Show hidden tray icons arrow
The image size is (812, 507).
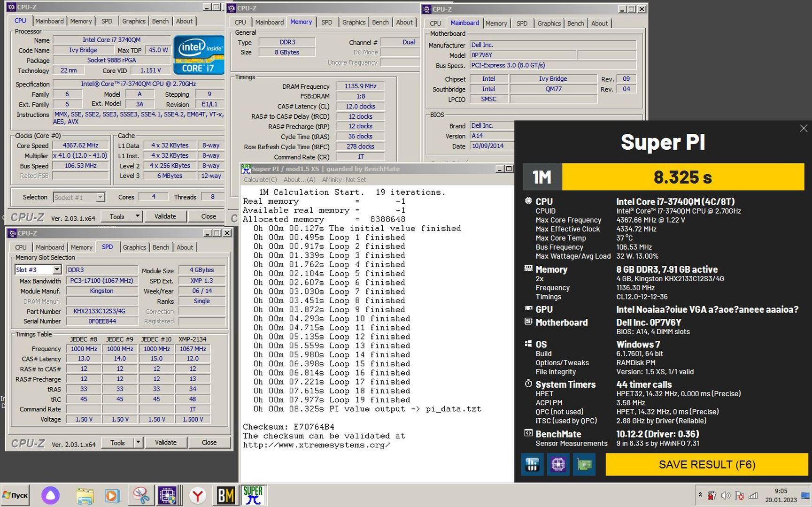[700, 495]
